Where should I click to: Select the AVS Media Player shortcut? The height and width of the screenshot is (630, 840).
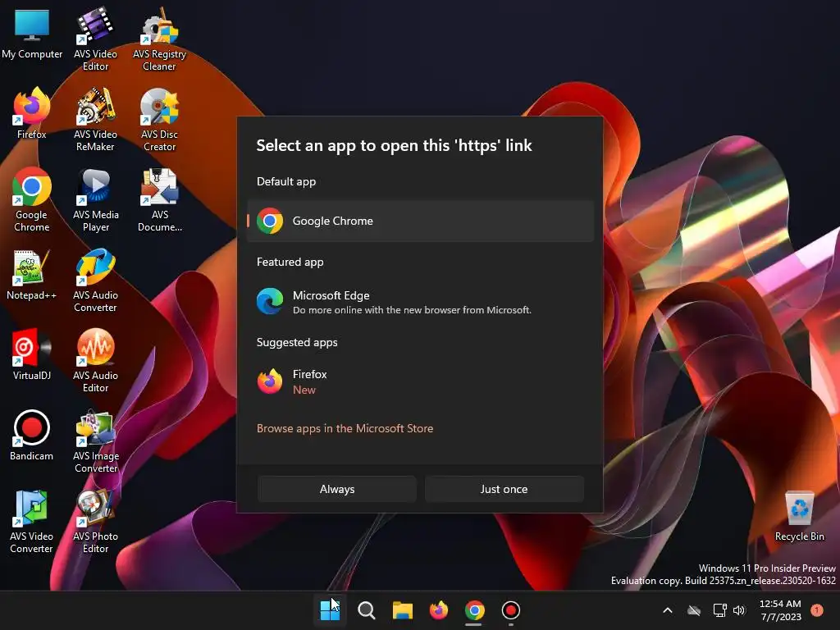point(95,200)
